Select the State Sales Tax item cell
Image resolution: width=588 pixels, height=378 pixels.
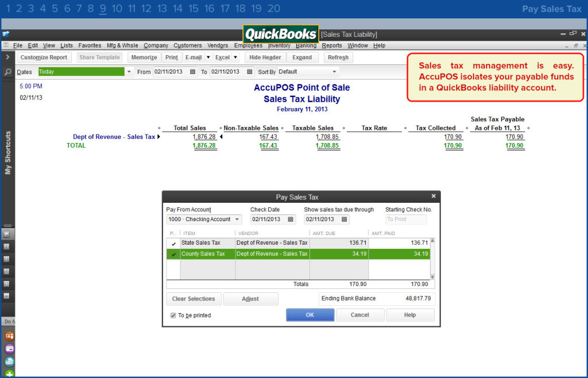point(208,243)
